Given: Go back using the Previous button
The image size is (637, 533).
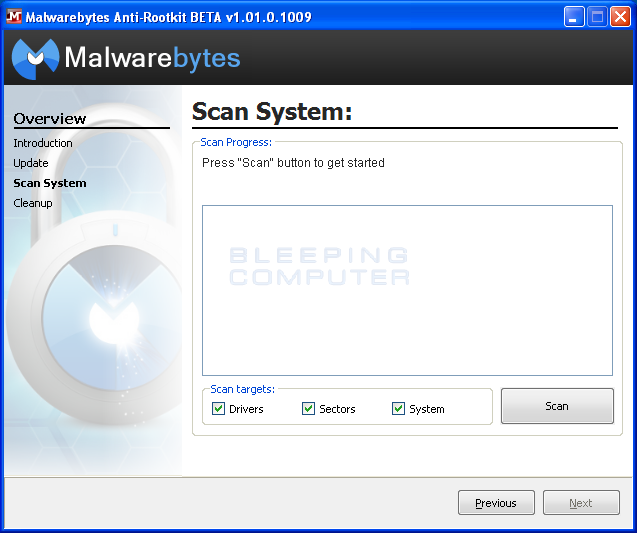Looking at the screenshot, I should (496, 503).
